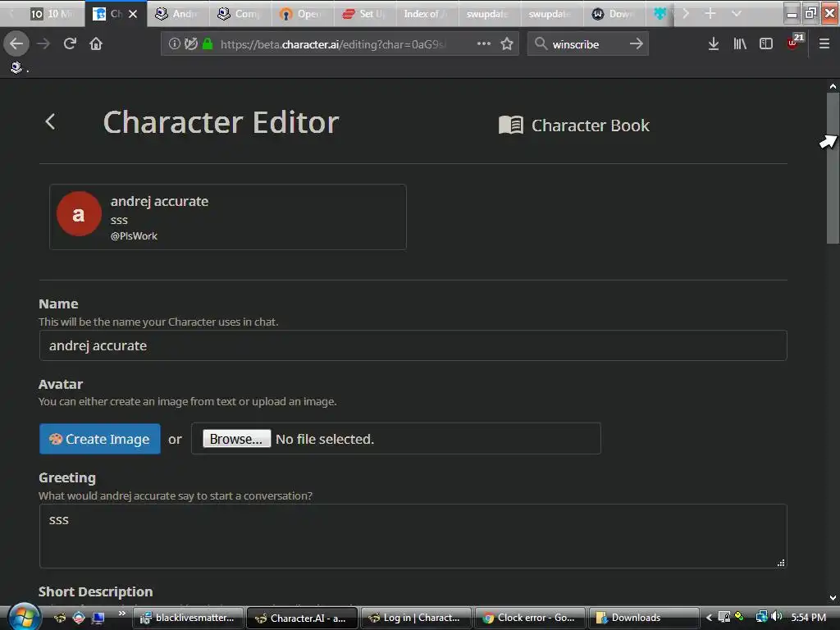840x630 pixels.
Task: Open the Windows Start orb
Action: pyautogui.click(x=24, y=617)
